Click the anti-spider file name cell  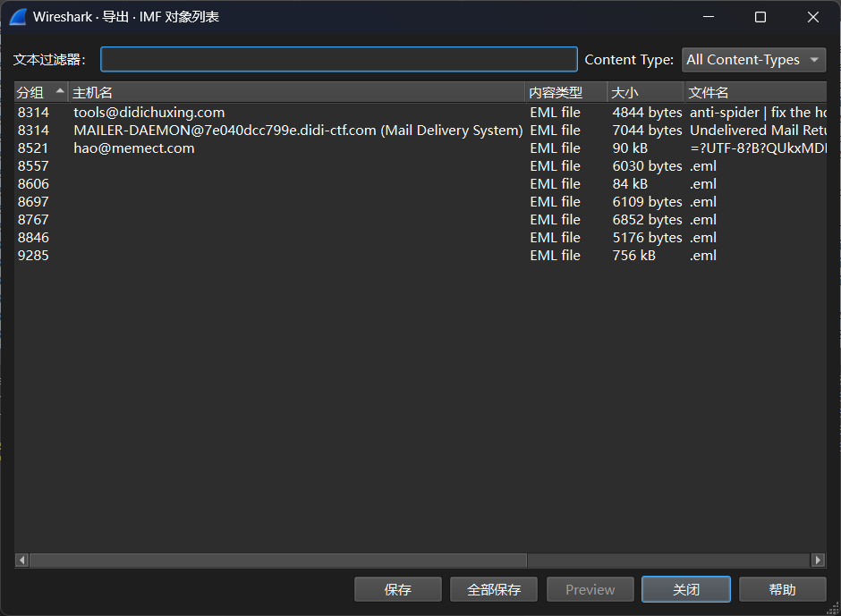click(x=758, y=113)
